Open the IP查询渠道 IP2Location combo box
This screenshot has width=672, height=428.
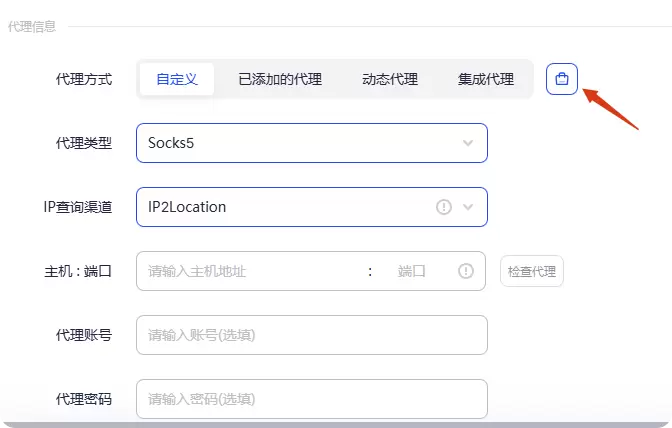pos(312,207)
